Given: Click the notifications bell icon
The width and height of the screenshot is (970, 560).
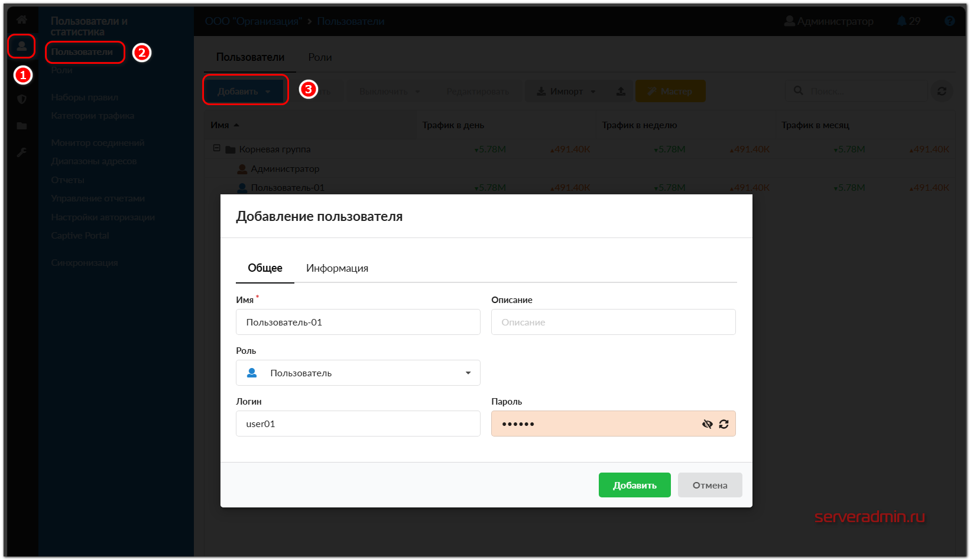Looking at the screenshot, I should click(x=901, y=21).
